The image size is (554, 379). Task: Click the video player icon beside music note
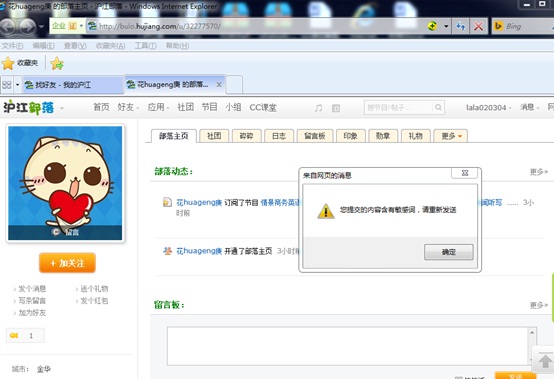pos(336,108)
